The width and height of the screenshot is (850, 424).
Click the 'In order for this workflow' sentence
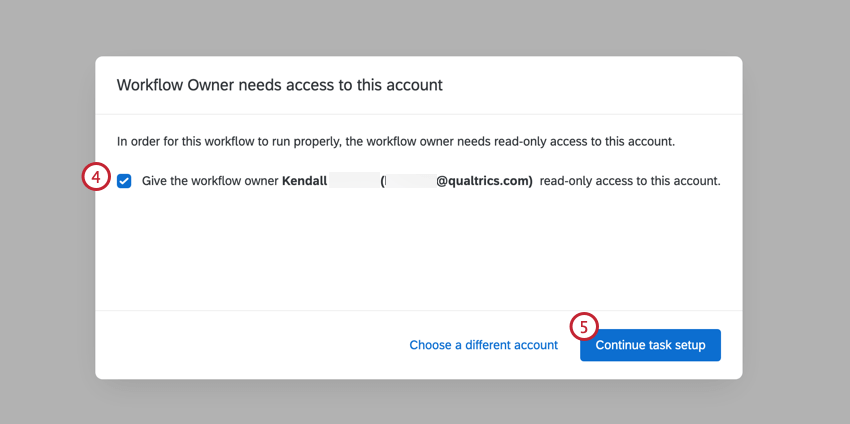point(396,143)
